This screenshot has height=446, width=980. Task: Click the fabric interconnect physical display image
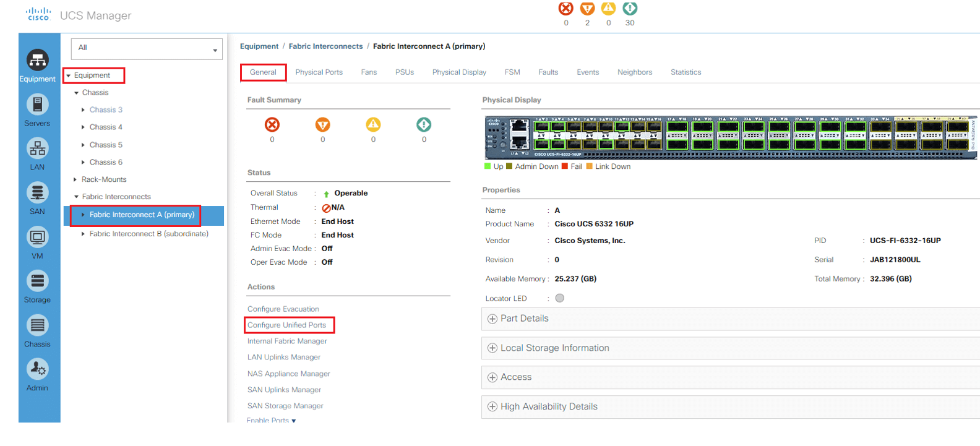731,138
